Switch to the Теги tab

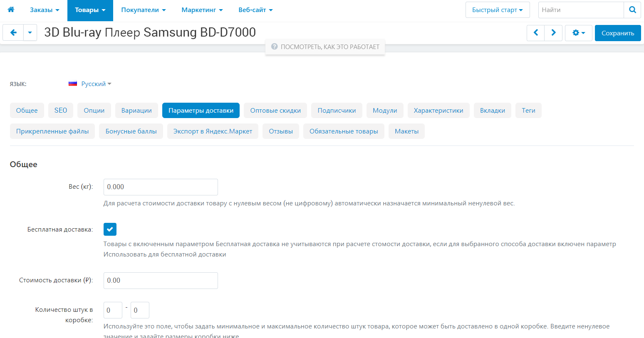pyautogui.click(x=528, y=110)
